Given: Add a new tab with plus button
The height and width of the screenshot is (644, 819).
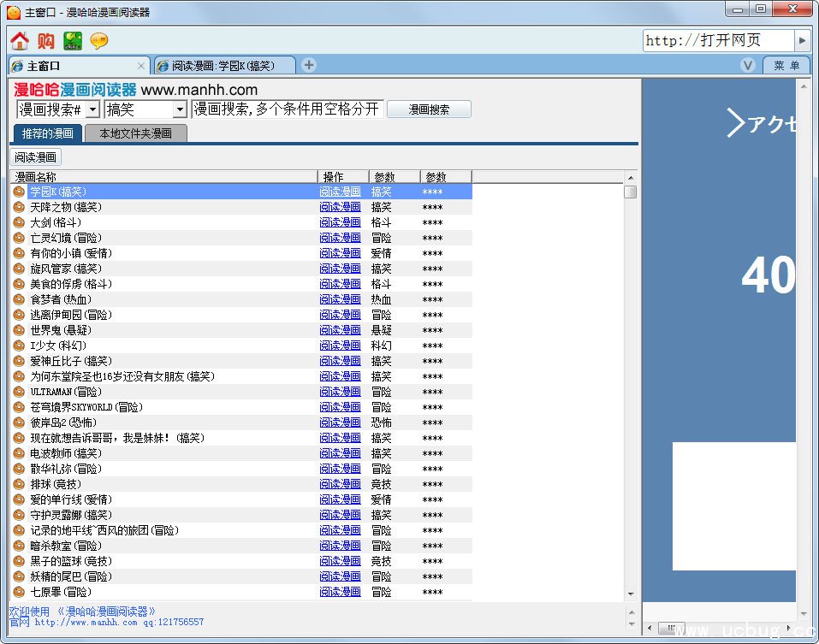Looking at the screenshot, I should 309,65.
